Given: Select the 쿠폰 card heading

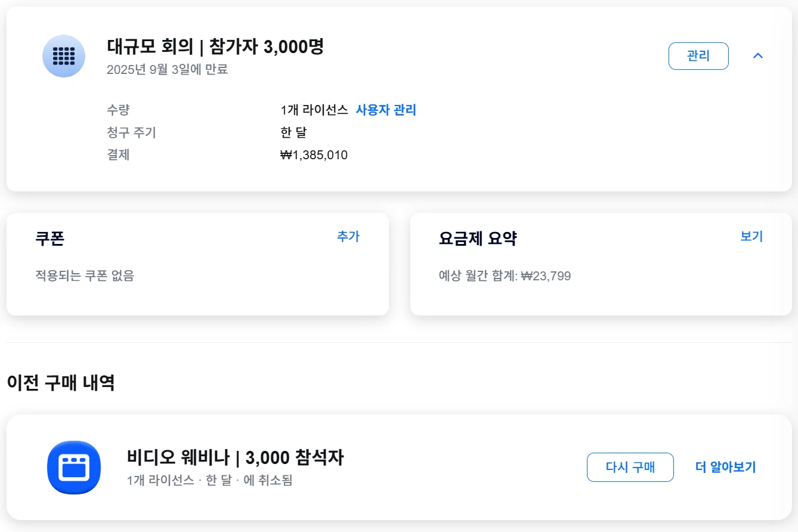Looking at the screenshot, I should [x=50, y=239].
